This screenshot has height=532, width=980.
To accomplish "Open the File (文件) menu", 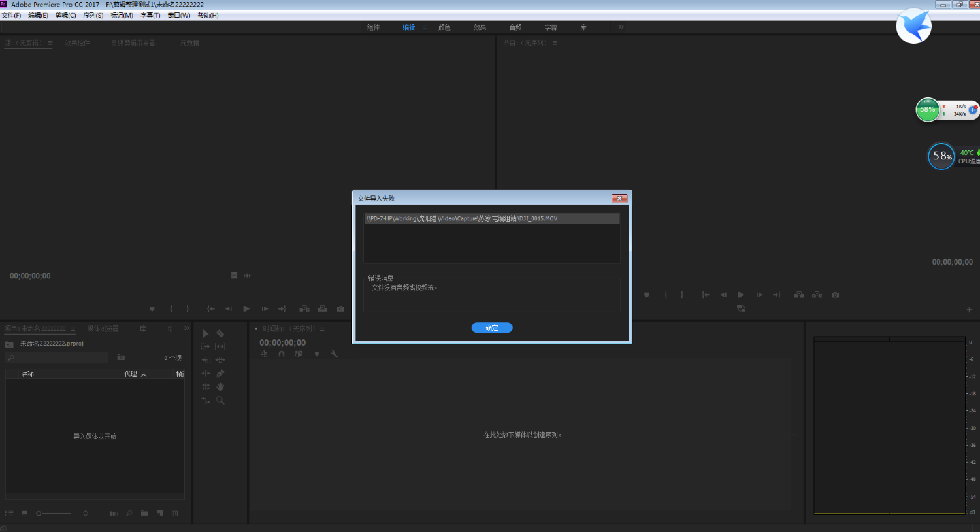I will click(11, 15).
